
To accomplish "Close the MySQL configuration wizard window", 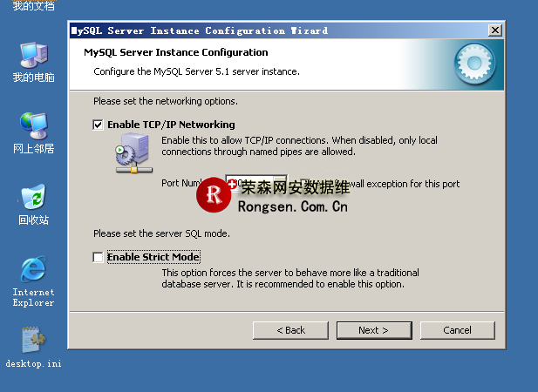I will pyautogui.click(x=495, y=30).
